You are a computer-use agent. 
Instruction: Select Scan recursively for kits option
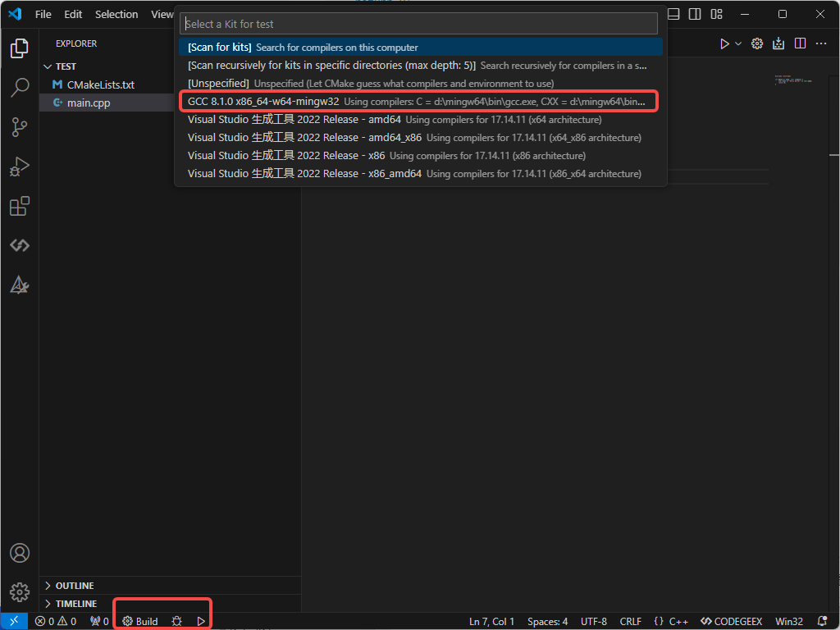421,66
